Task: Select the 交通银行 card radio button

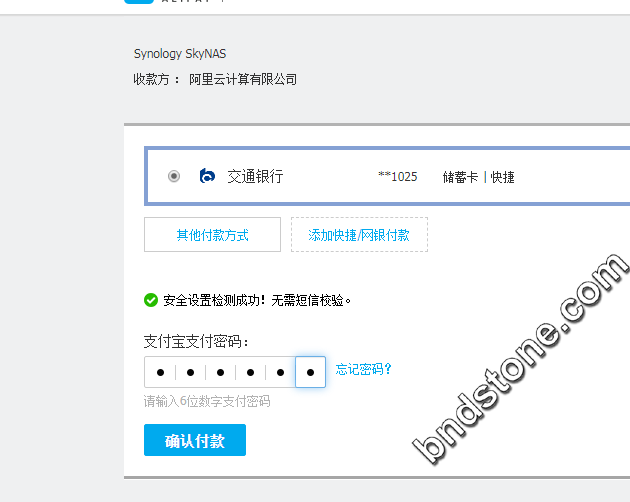Action: 174,176
